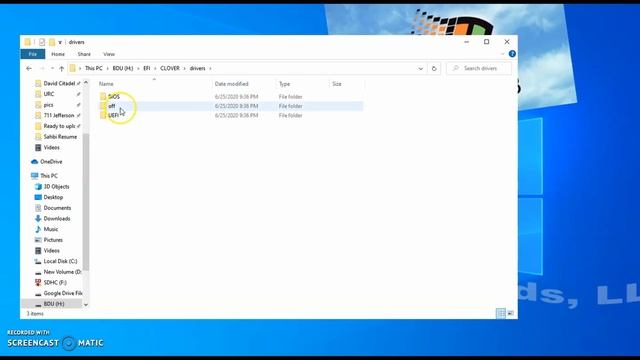640x360 pixels.
Task: Click Properties icon in quick access toolbar
Action: coord(42,42)
